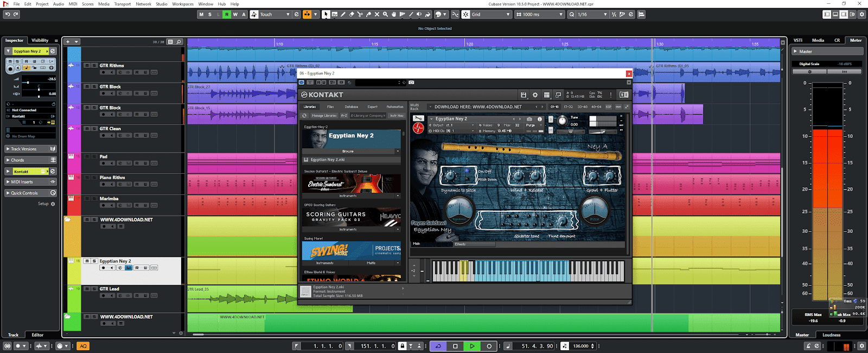Toggle global Read R automation button
Viewport: 868px width, 353px height.
click(227, 15)
